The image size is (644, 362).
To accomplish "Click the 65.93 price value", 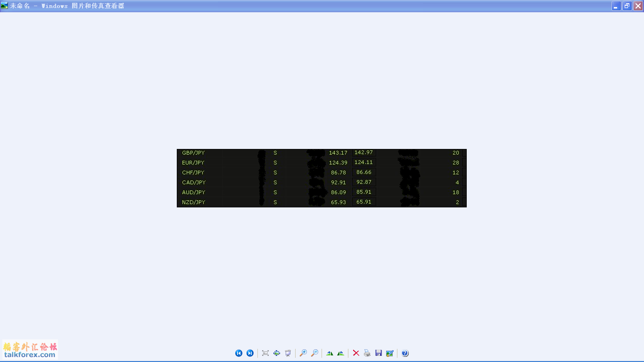I will coord(339,202).
